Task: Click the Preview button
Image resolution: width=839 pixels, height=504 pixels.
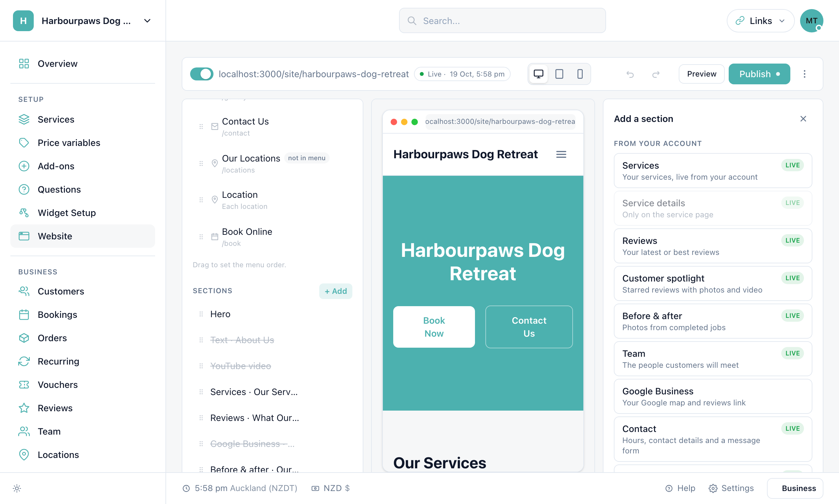Action: [x=701, y=74]
